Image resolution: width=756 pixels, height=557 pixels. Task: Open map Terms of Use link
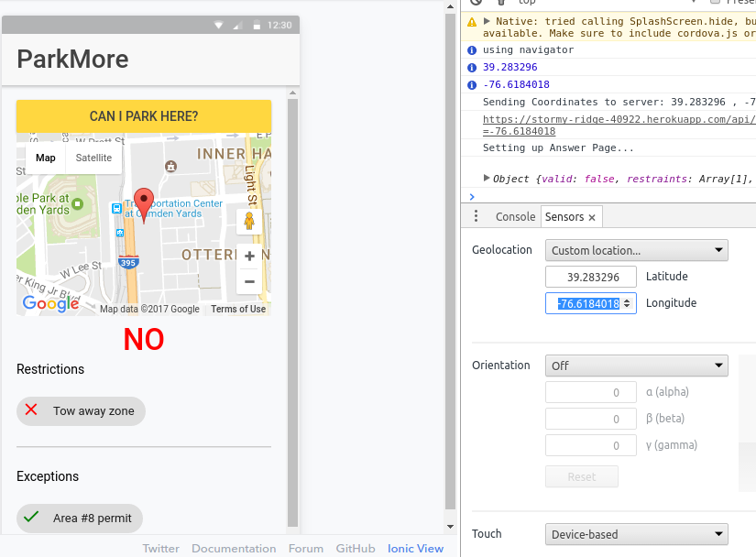tap(238, 310)
